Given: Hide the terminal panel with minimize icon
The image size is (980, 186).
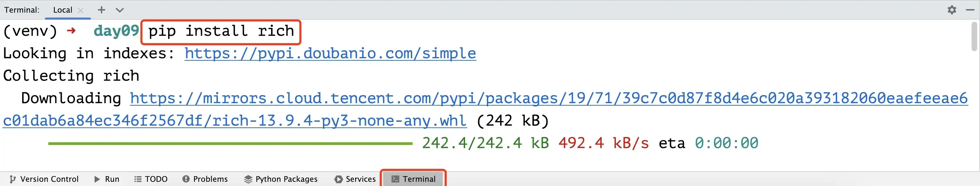Looking at the screenshot, I should click(970, 10).
